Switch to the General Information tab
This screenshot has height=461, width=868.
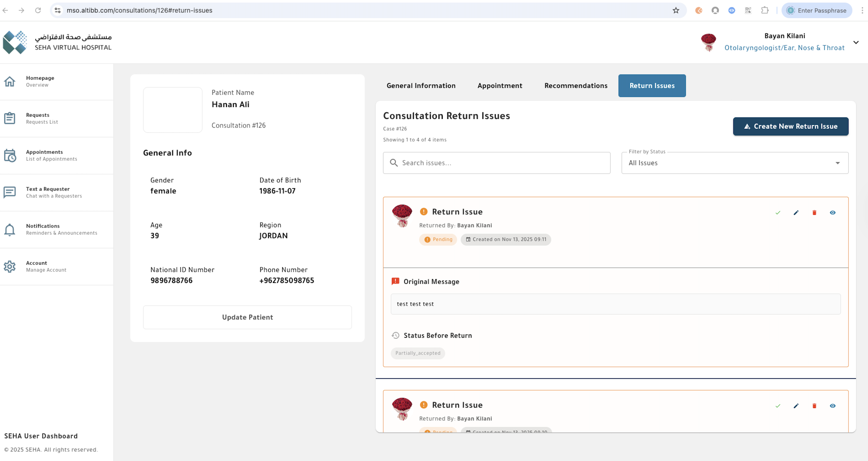click(x=421, y=86)
